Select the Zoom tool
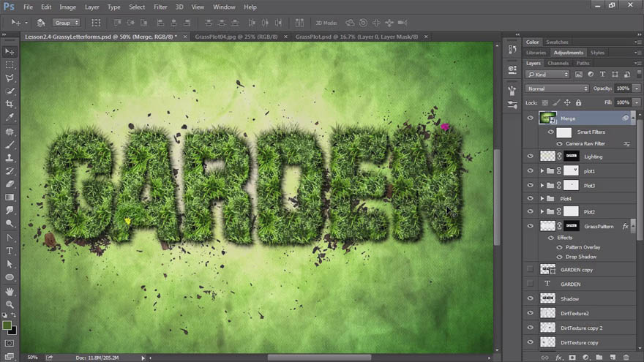644x362 pixels. click(10, 304)
